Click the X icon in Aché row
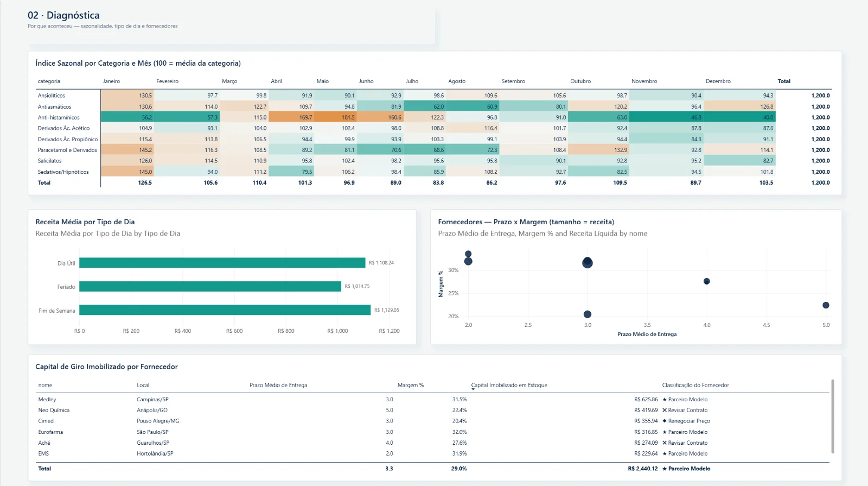This screenshot has width=868, height=486. [665, 443]
